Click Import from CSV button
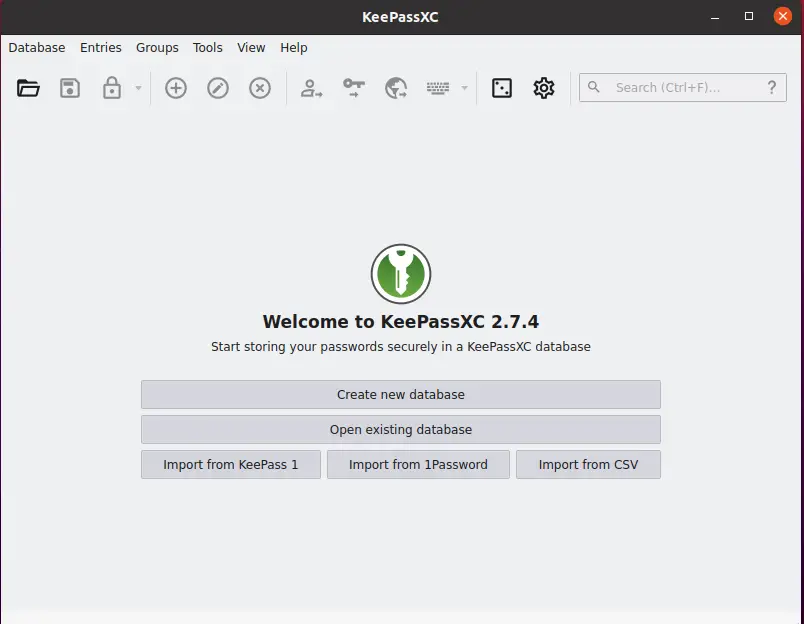The width and height of the screenshot is (804, 624). point(589,465)
